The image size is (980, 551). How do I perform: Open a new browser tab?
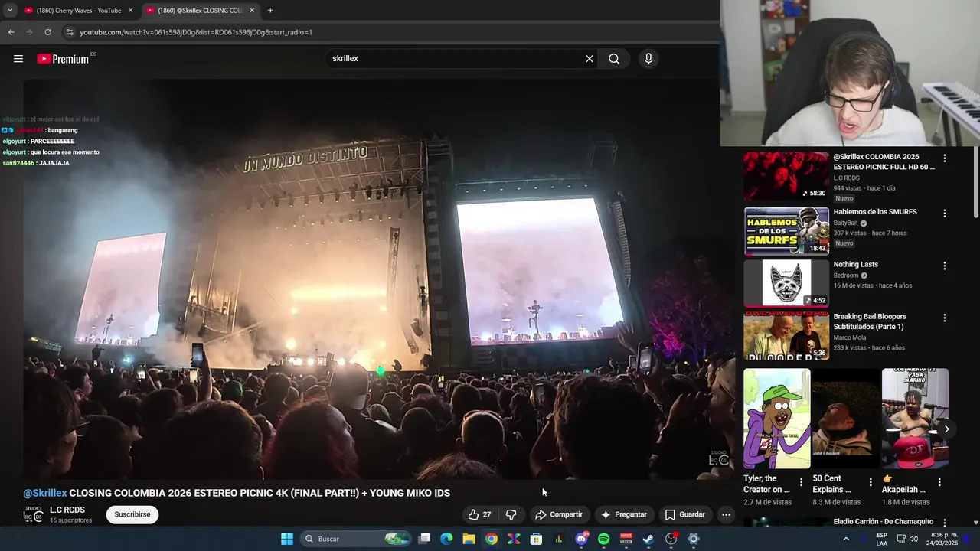click(x=270, y=11)
